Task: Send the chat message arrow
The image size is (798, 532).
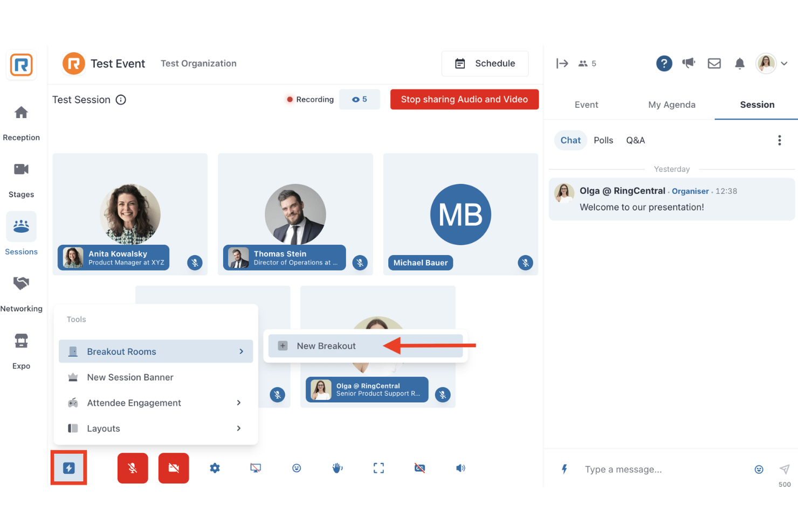Action: point(785,469)
